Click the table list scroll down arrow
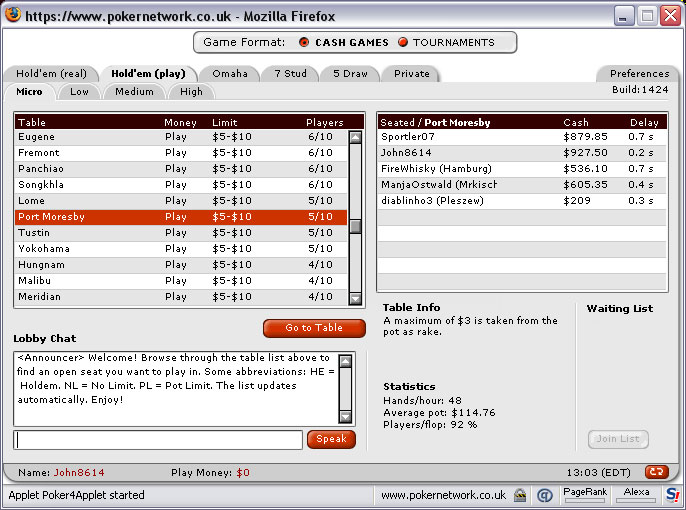 tap(355, 298)
